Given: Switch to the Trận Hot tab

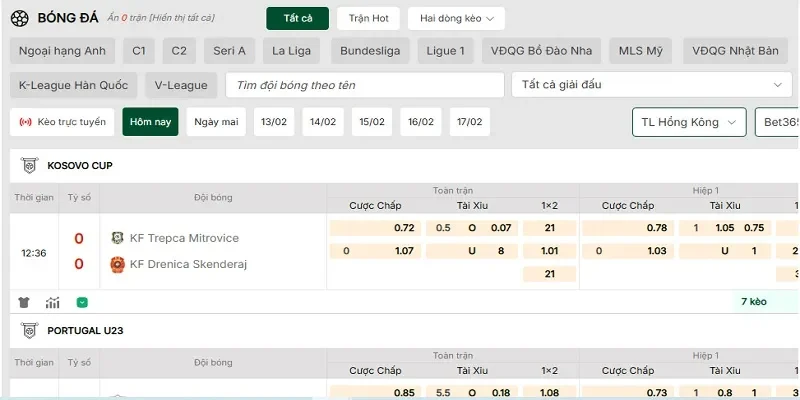Looking at the screenshot, I should pyautogui.click(x=368, y=18).
